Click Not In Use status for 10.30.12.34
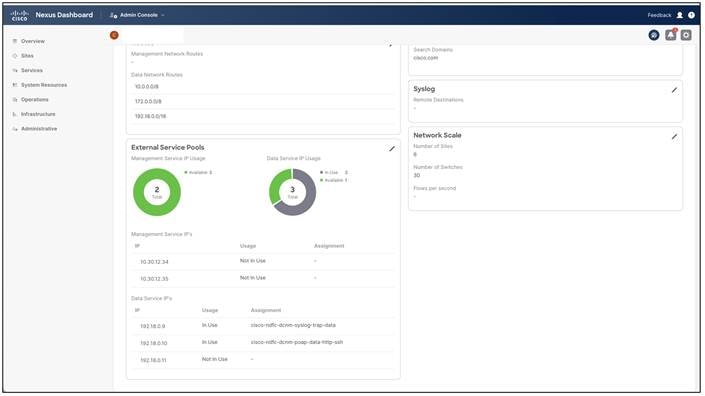The image size is (705, 396). [253, 261]
